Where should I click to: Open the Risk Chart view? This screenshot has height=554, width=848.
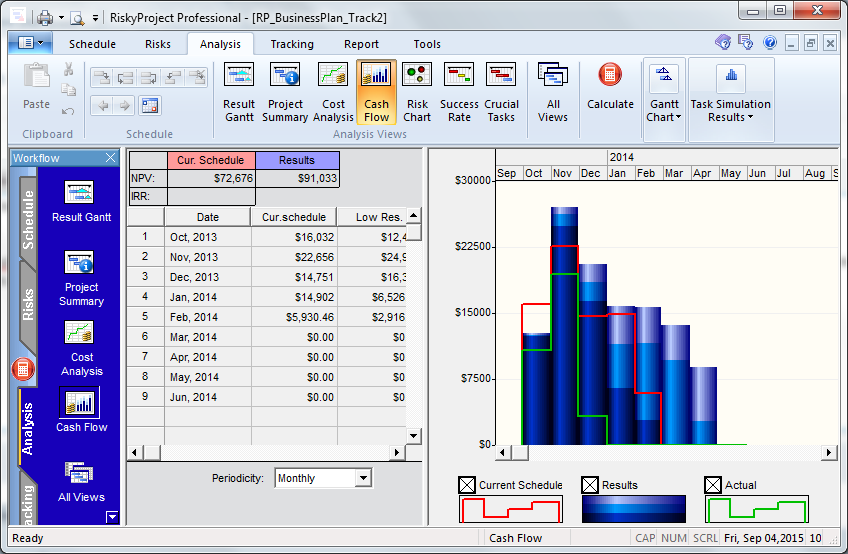417,93
